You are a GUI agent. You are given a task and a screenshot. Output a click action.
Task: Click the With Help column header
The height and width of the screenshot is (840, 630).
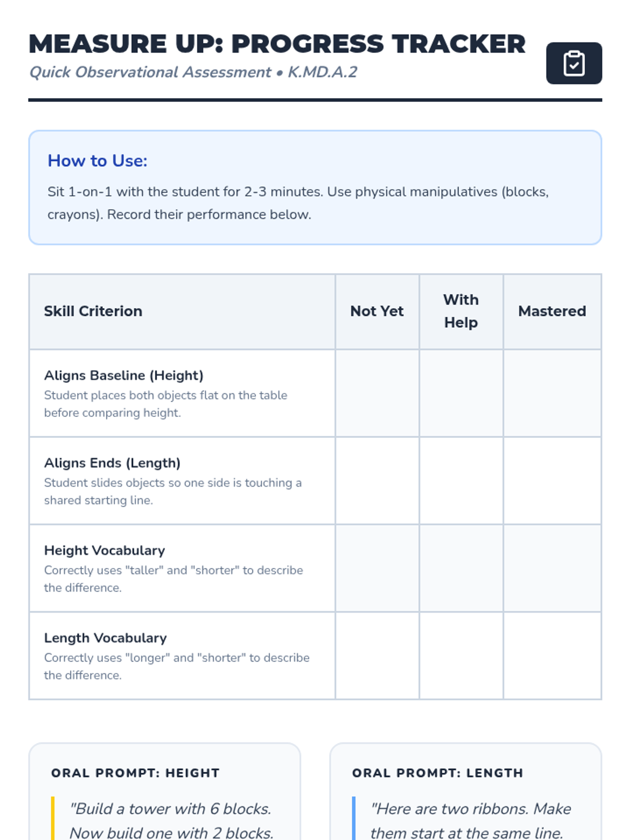pos(461,311)
